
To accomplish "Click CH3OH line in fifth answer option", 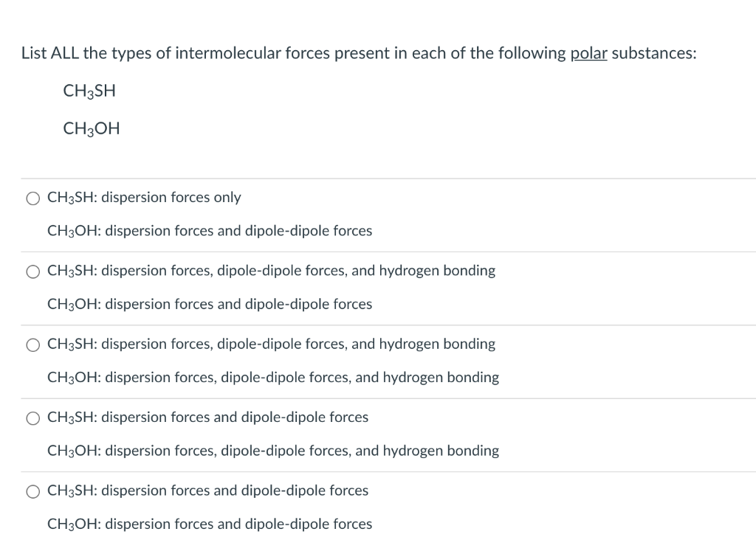I will pyautogui.click(x=210, y=524).
